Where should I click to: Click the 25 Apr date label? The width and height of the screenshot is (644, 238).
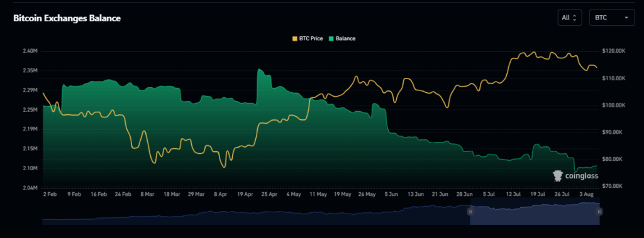tap(269, 194)
